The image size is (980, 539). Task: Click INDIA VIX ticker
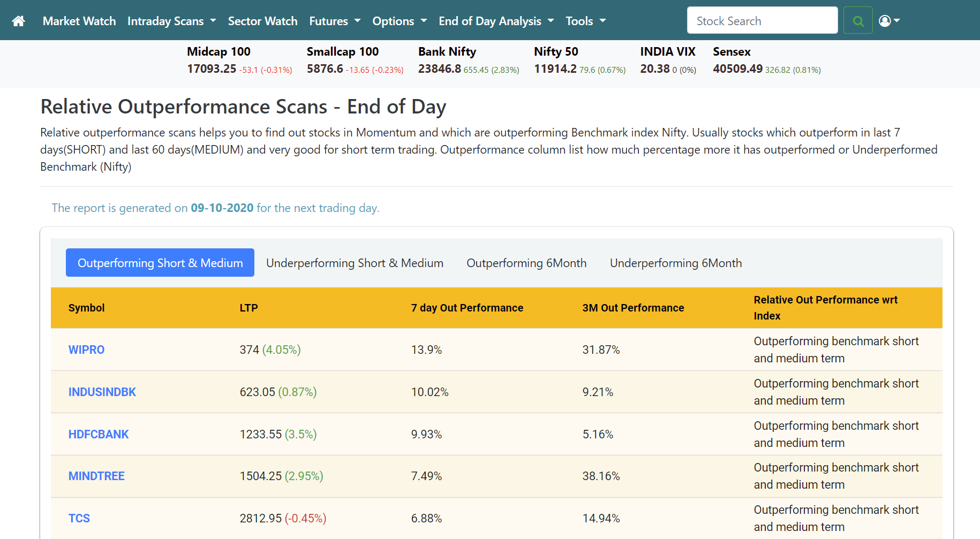pos(668,60)
